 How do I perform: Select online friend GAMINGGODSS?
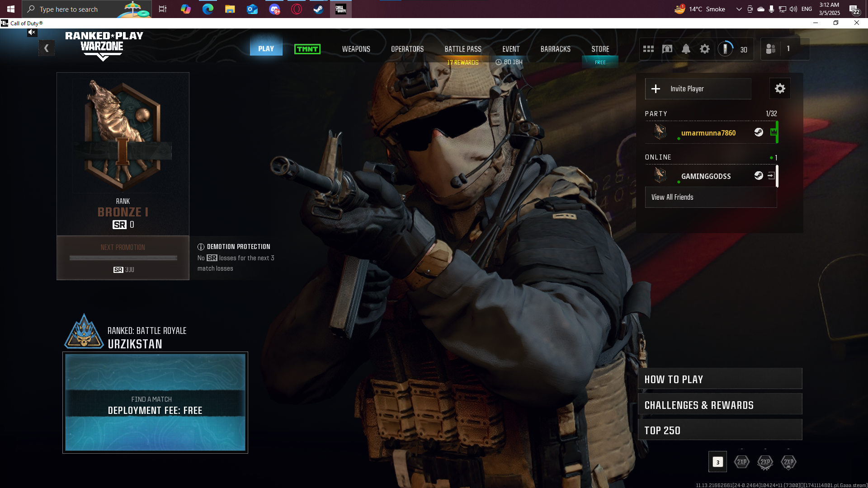point(706,176)
